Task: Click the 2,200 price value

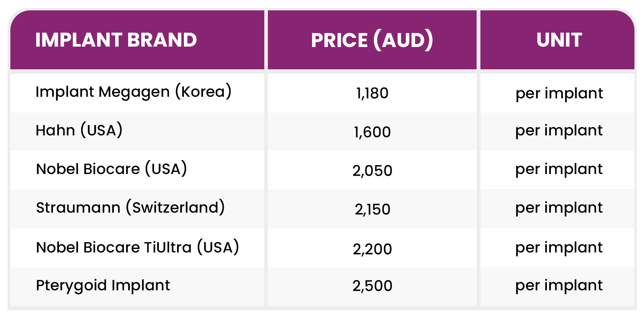Action: [372, 249]
